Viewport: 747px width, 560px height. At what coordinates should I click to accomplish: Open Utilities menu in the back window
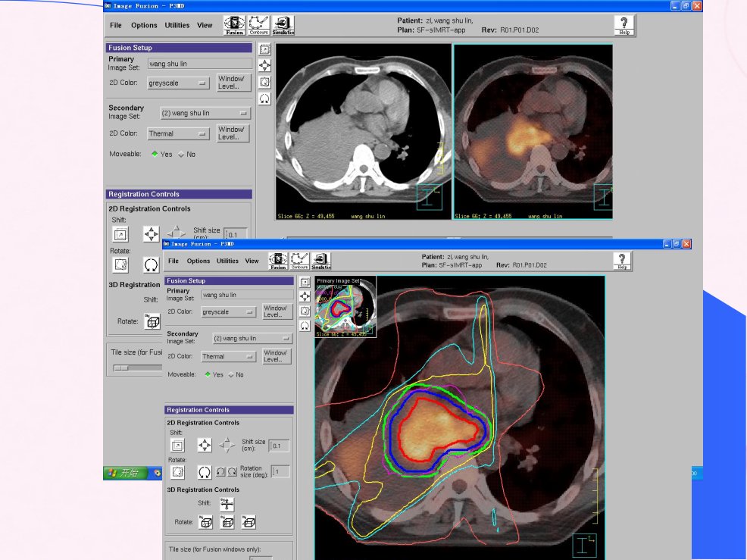[x=177, y=25]
